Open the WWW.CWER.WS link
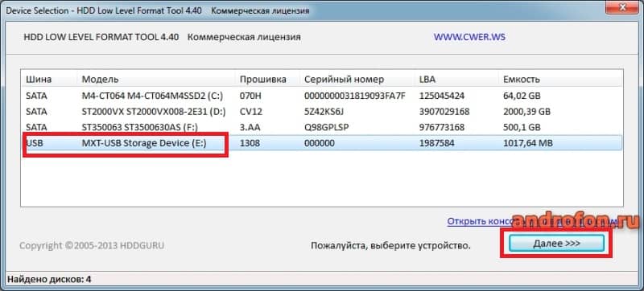The image size is (644, 291). 469,37
